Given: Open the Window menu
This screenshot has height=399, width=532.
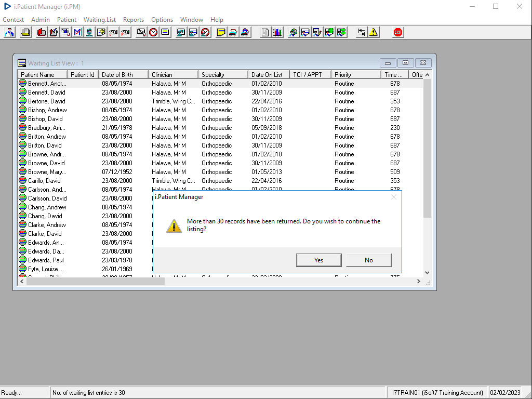Looking at the screenshot, I should 192,20.
